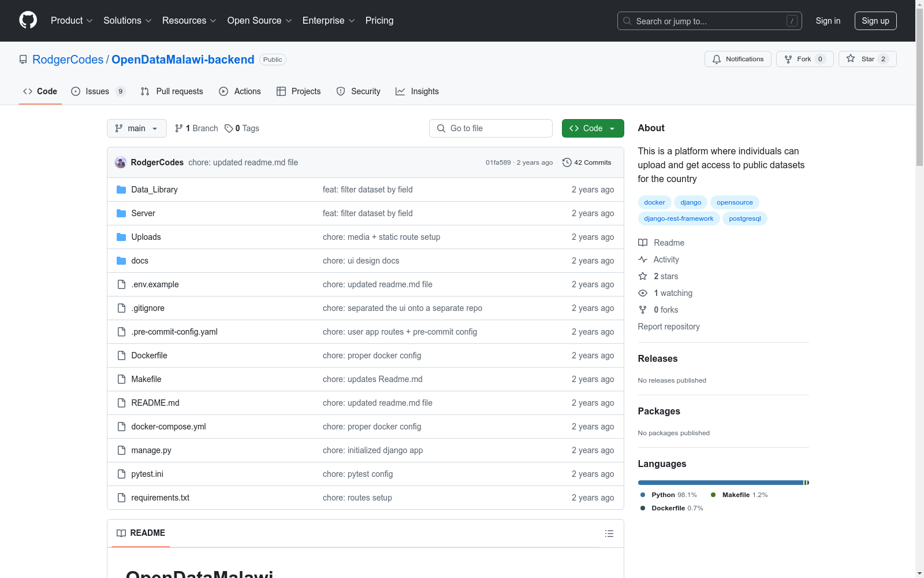Expand the Enterprise menu
This screenshot has height=578, width=924.
pyautogui.click(x=329, y=21)
